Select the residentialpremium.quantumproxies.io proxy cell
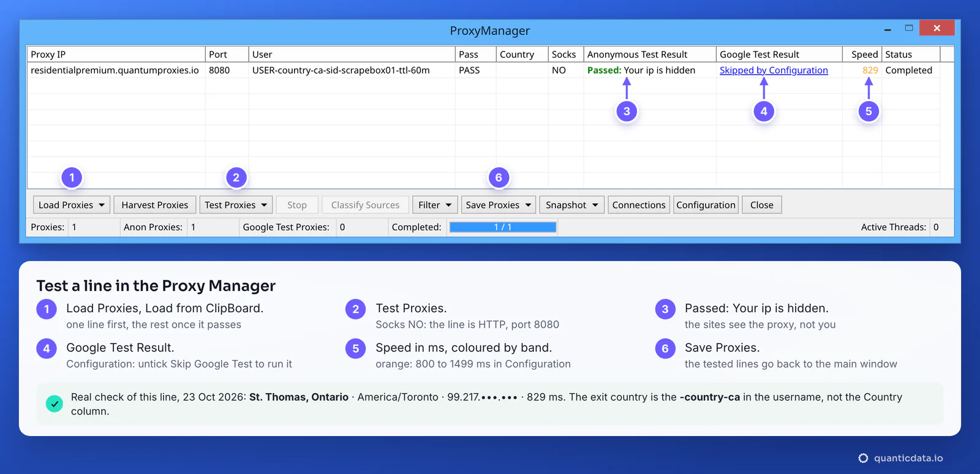The height and width of the screenshot is (474, 980). [x=115, y=70]
